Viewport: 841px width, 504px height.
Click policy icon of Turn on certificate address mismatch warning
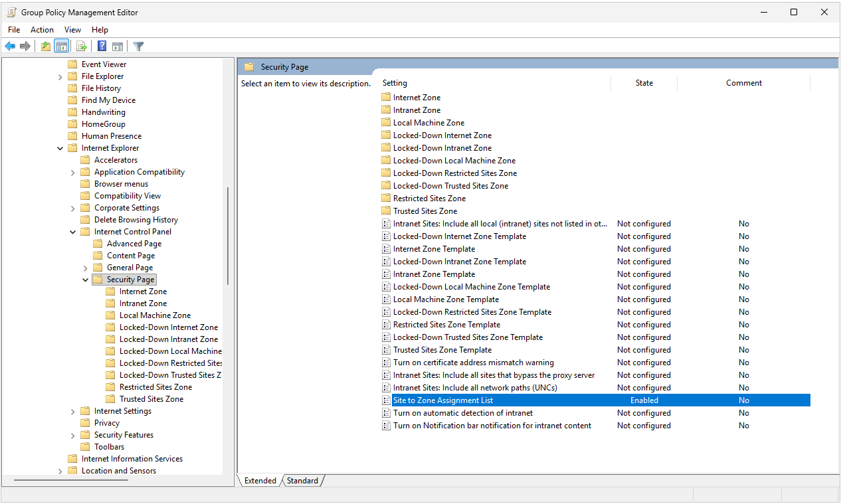pyautogui.click(x=387, y=363)
